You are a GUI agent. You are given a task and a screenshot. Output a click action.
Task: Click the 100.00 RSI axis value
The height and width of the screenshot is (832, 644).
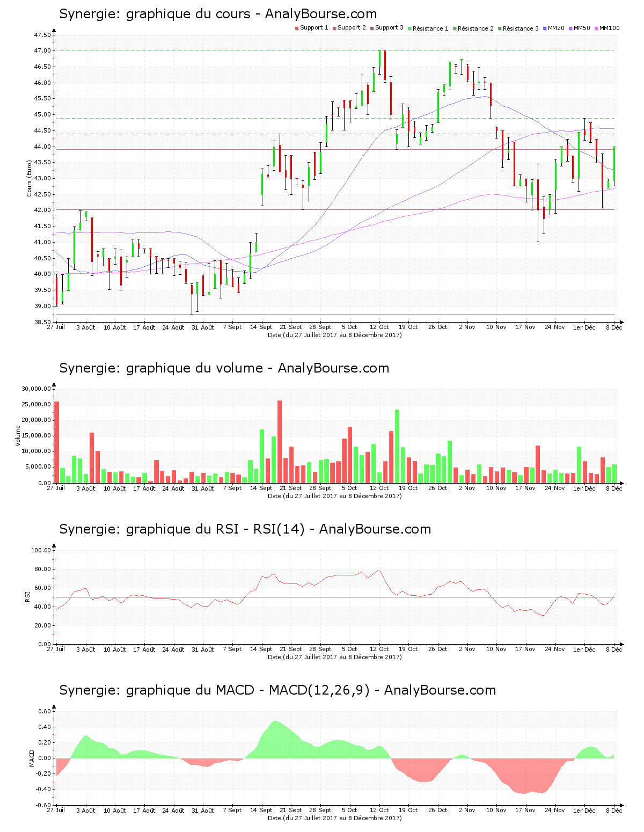pos(41,550)
